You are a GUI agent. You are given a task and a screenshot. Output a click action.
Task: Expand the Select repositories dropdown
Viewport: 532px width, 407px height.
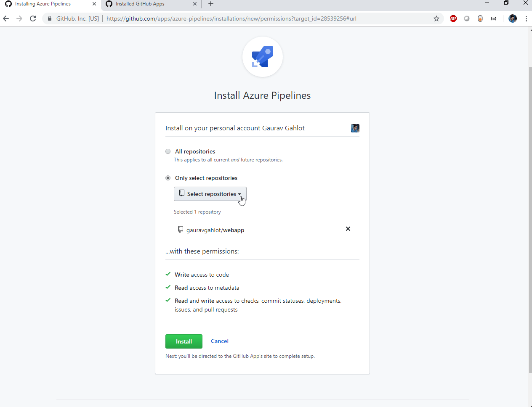(x=210, y=194)
